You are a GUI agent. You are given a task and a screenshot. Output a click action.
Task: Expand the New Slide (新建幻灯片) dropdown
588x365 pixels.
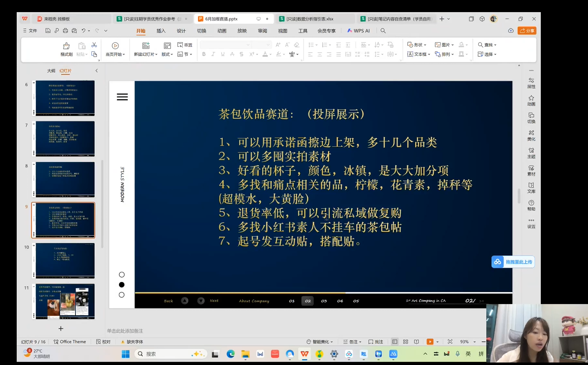point(146,54)
